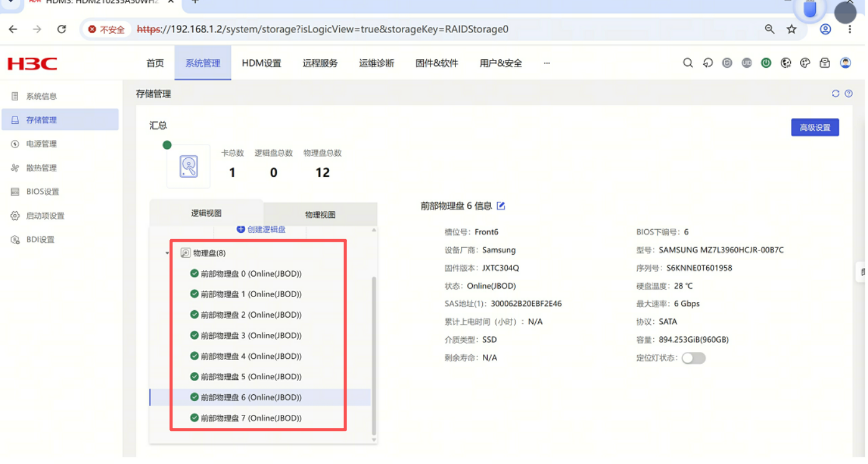The width and height of the screenshot is (868, 464).
Task: Click the 物理盘(8) disk group icon
Action: 185,253
